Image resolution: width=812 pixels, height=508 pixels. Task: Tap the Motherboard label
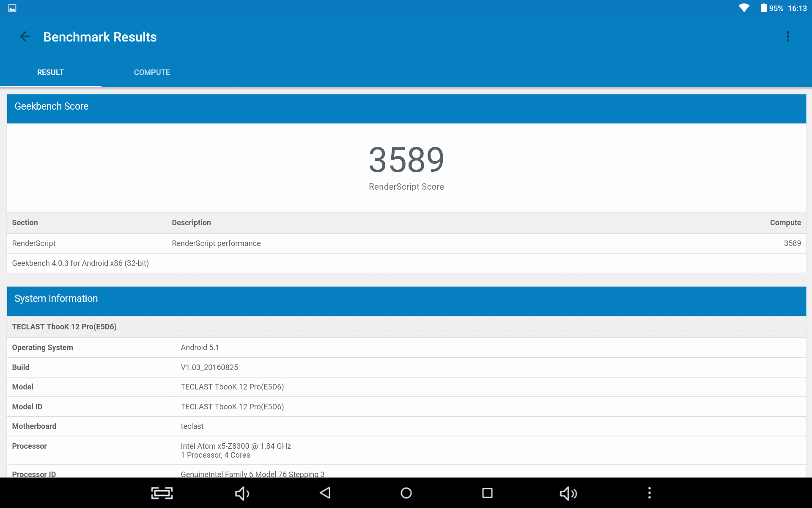pyautogui.click(x=34, y=426)
